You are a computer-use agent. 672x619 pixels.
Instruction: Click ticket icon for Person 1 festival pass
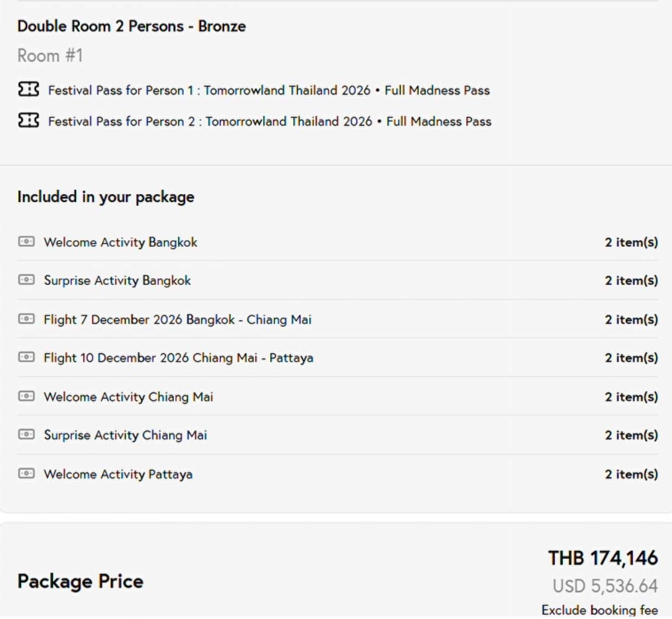28,89
